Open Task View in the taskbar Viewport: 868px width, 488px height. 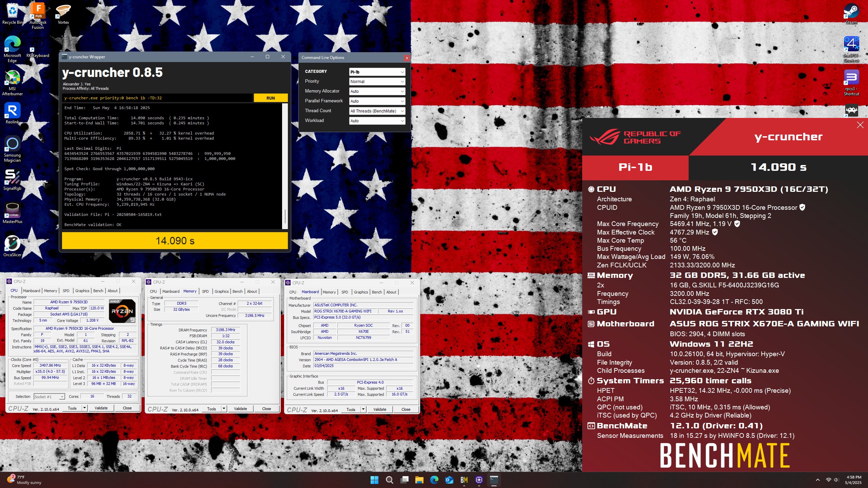coord(405,480)
